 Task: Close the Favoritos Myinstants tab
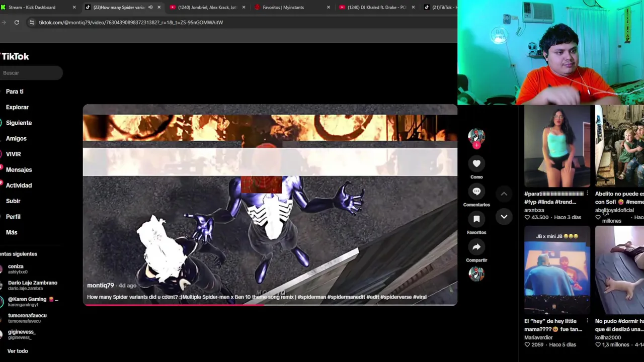[329, 7]
